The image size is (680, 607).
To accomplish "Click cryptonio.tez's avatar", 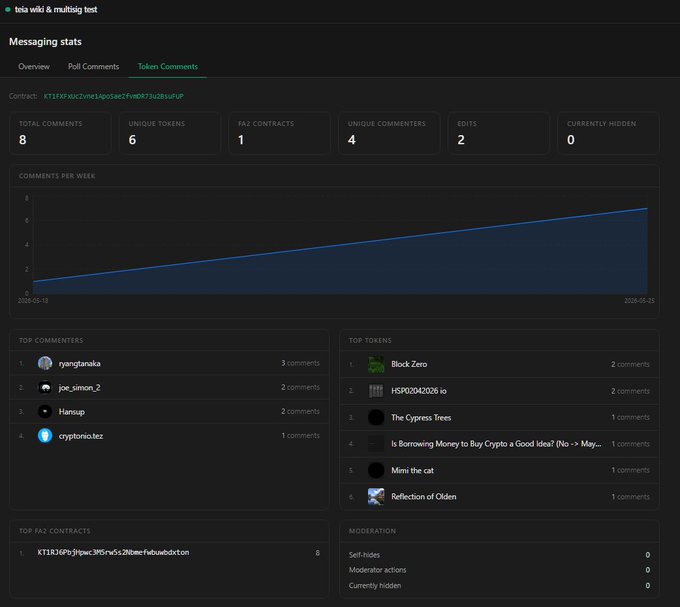I will pos(45,435).
